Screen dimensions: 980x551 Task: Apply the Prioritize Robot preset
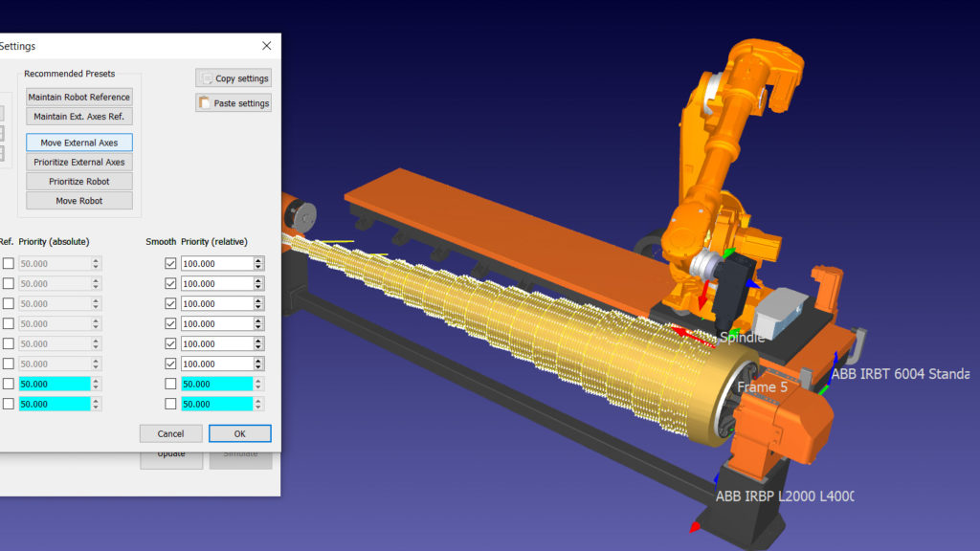(x=79, y=182)
